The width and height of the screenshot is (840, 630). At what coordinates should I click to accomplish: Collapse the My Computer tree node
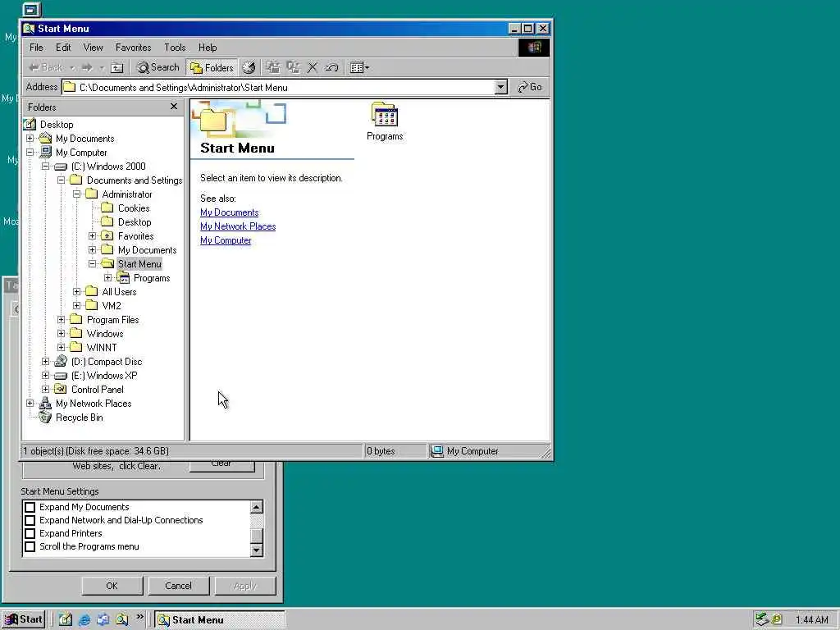coord(30,152)
